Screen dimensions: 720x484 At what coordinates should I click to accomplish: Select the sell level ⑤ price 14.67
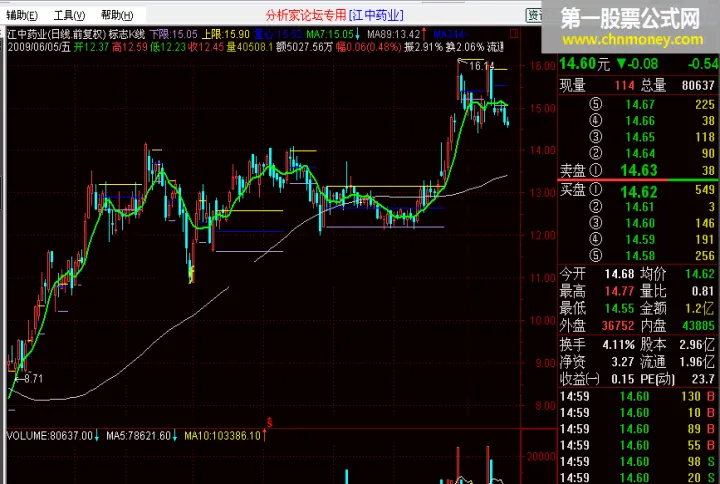point(639,105)
